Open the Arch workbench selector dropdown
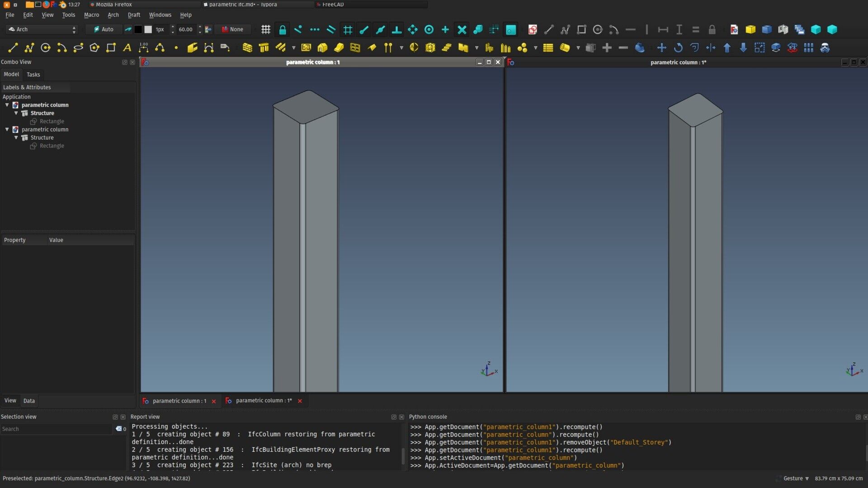The image size is (868, 488). tap(42, 29)
